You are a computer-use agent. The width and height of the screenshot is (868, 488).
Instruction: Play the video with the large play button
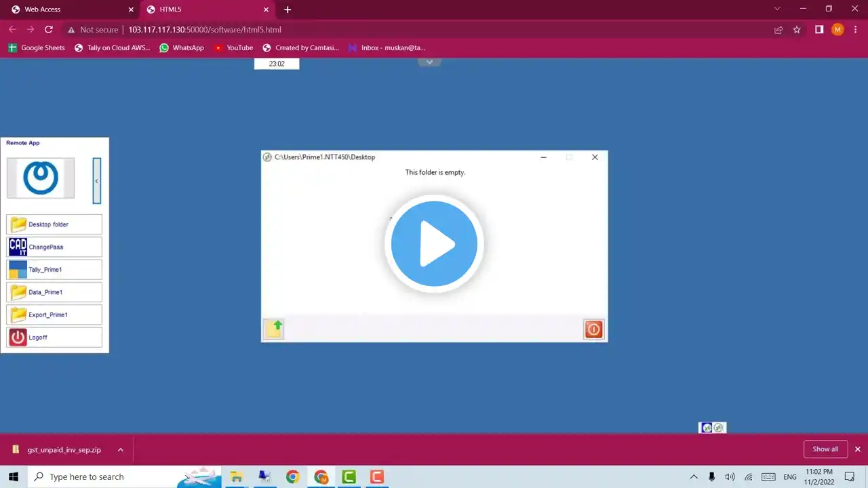tap(434, 244)
